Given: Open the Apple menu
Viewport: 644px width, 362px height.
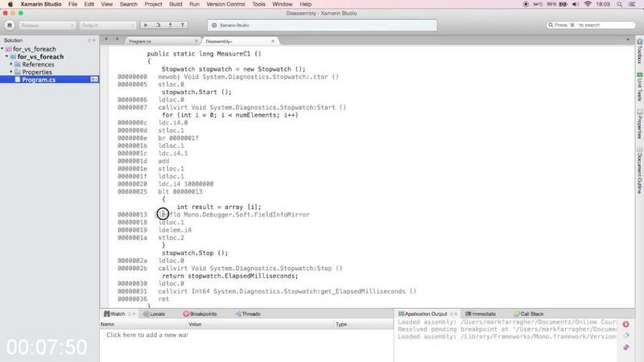Looking at the screenshot, I should tap(10, 4).
